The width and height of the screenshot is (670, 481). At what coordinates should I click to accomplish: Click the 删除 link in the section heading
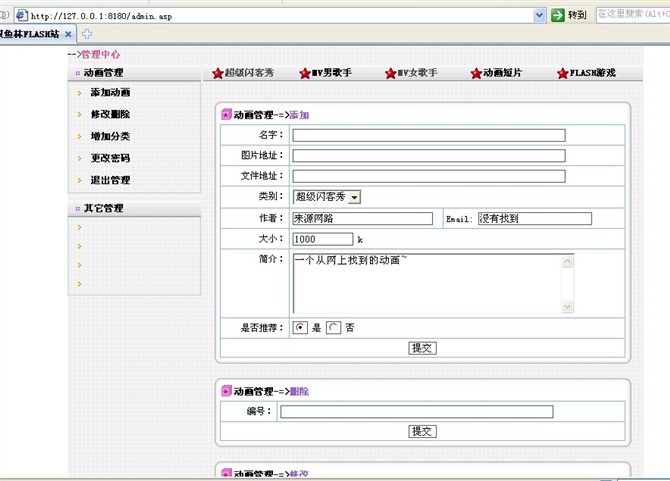coord(299,391)
